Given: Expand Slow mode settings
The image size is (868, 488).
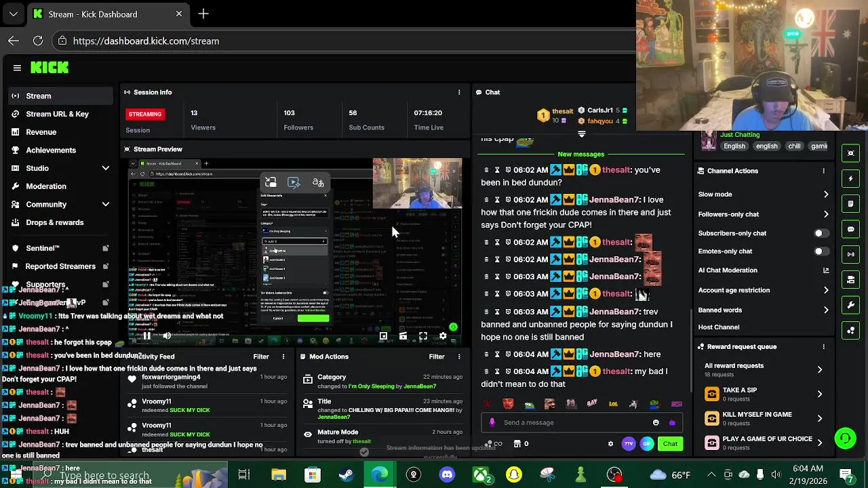Looking at the screenshot, I should coord(826,195).
